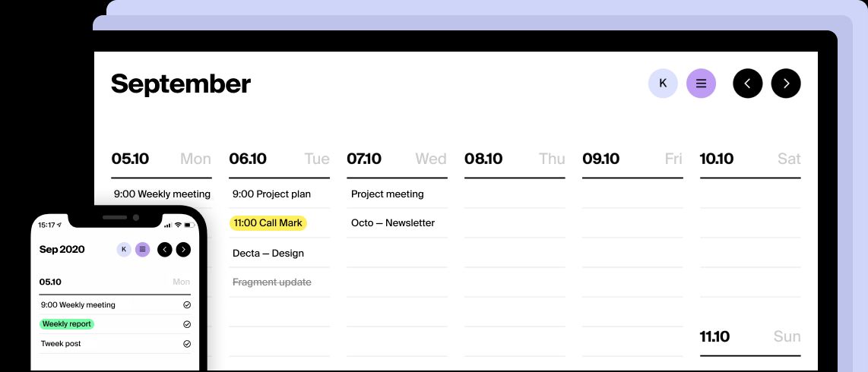Tap the K avatar in phone view
This screenshot has height=372, width=868.
[x=124, y=250]
